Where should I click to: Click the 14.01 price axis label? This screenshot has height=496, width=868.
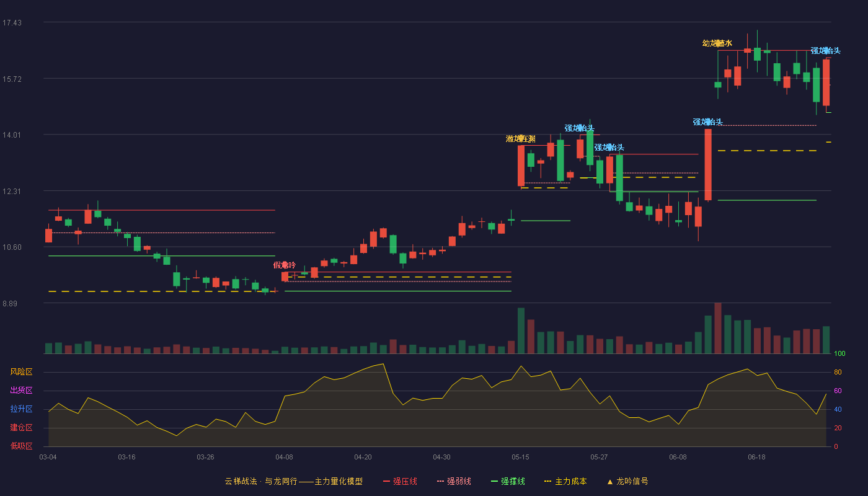point(12,135)
